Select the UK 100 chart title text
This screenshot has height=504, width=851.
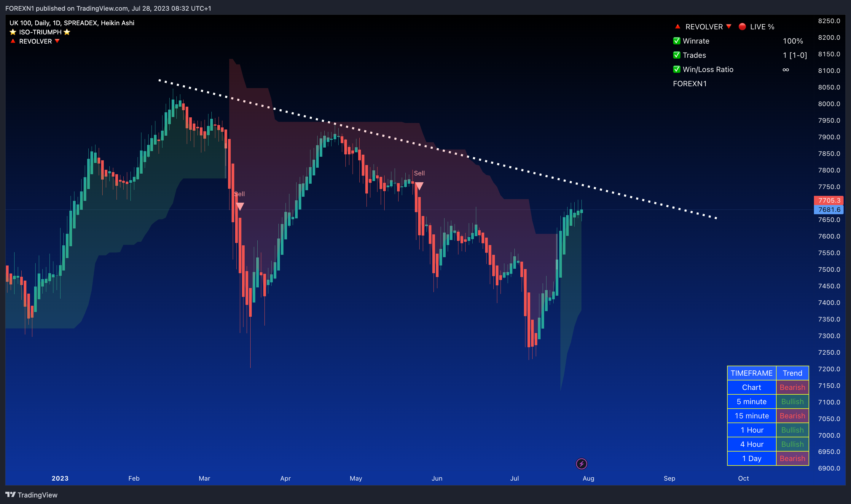[72, 23]
